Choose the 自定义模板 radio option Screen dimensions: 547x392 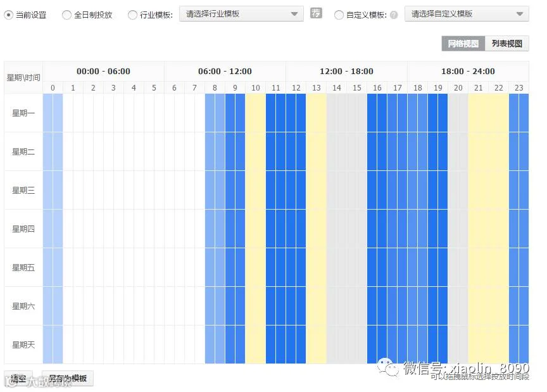pos(338,15)
